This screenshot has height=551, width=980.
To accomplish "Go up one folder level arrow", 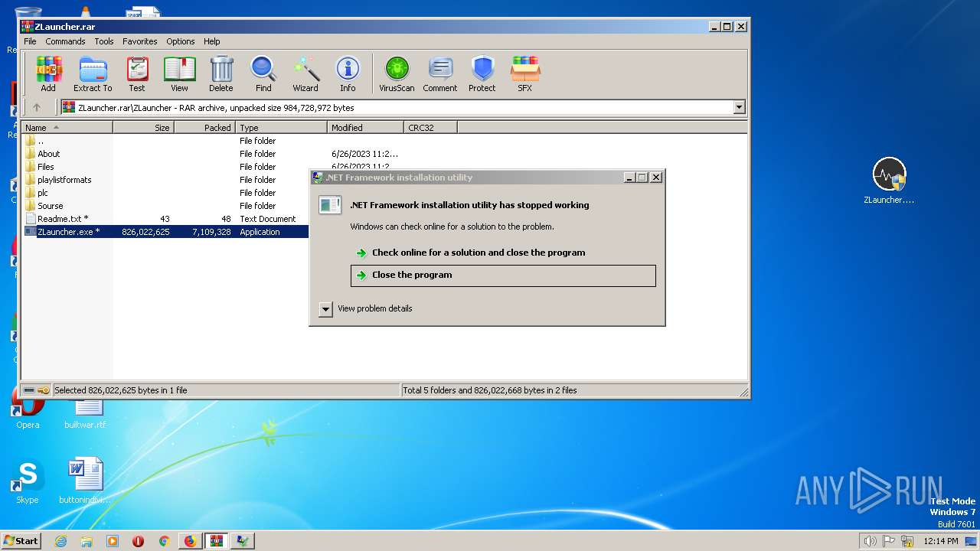I will tap(36, 108).
